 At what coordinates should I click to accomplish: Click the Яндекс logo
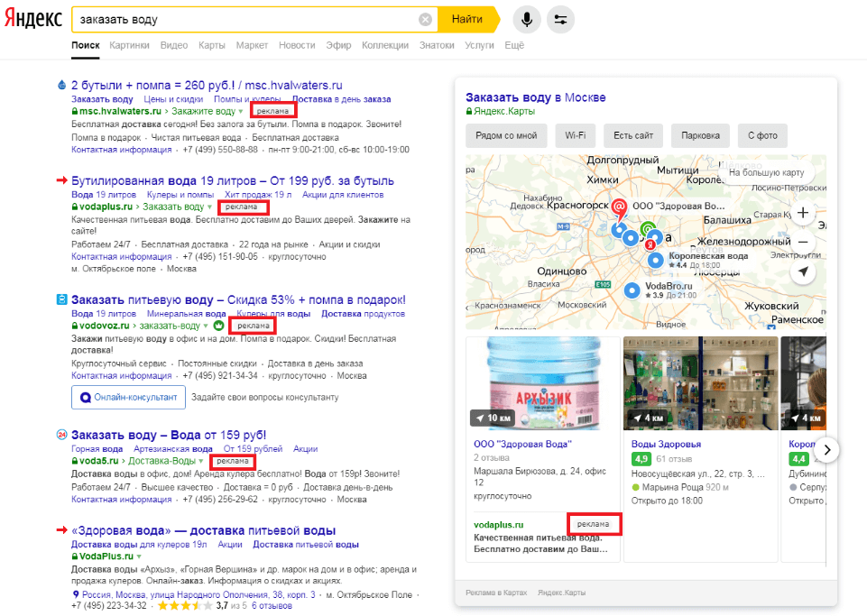pos(33,19)
